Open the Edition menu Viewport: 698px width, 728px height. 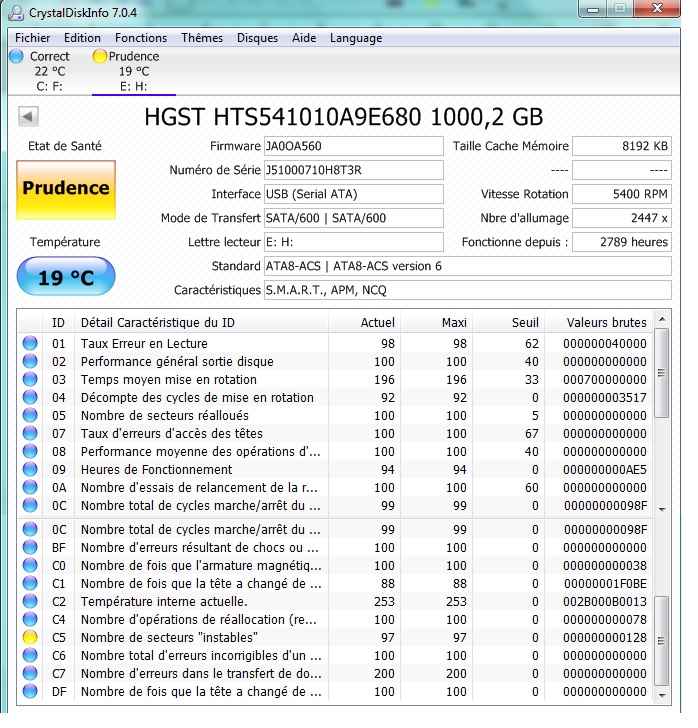tap(82, 38)
